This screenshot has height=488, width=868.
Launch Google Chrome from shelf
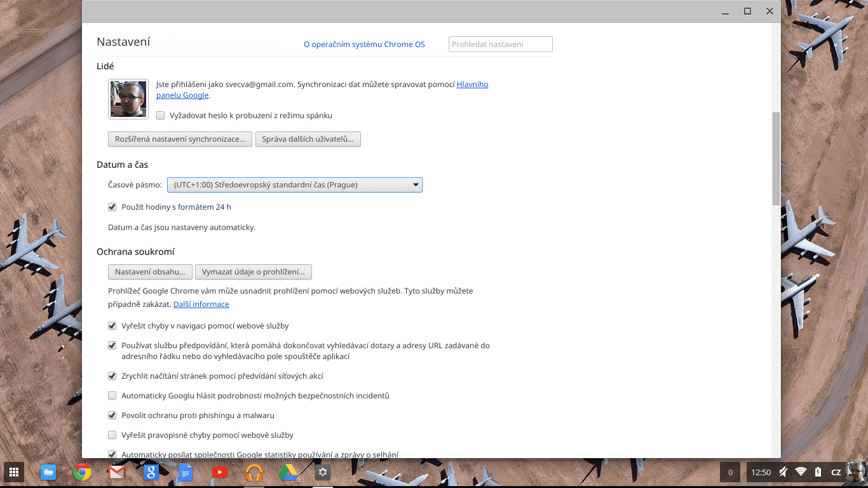[x=82, y=472]
